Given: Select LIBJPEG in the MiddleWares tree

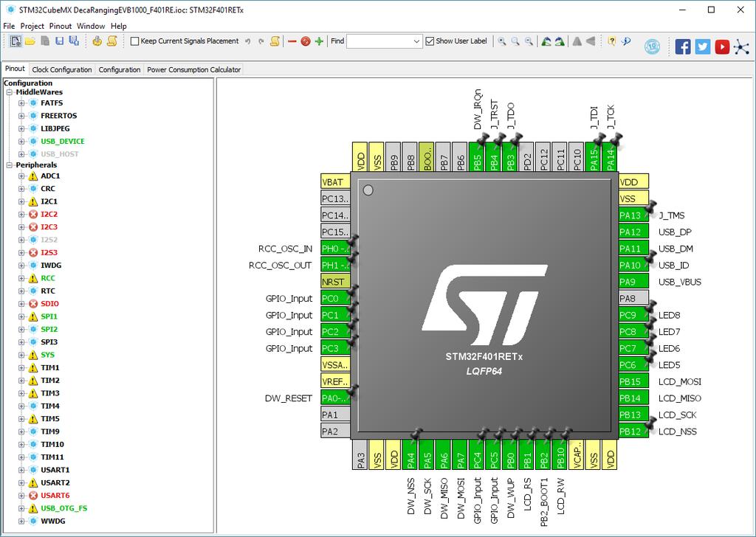Looking at the screenshot, I should pyautogui.click(x=55, y=128).
